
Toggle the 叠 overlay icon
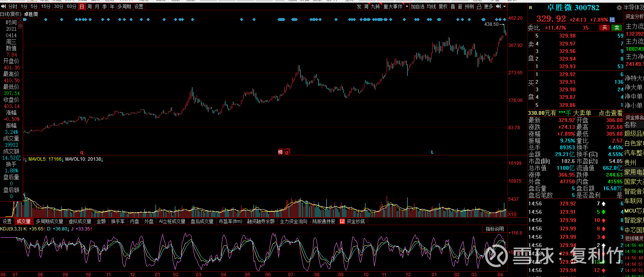453,6
